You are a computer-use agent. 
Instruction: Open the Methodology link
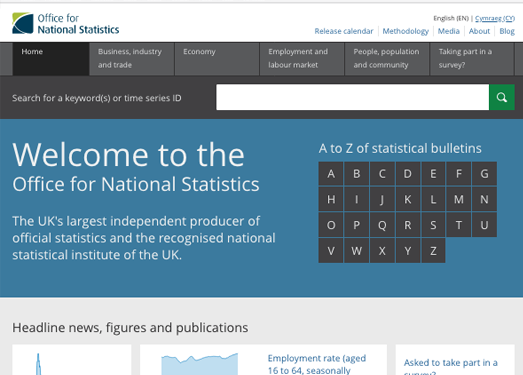point(406,31)
